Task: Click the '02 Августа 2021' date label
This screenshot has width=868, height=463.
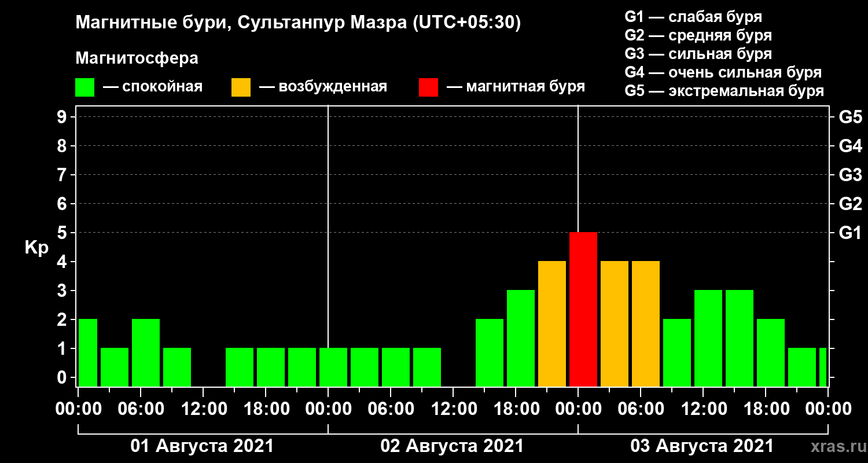Action: click(x=452, y=446)
